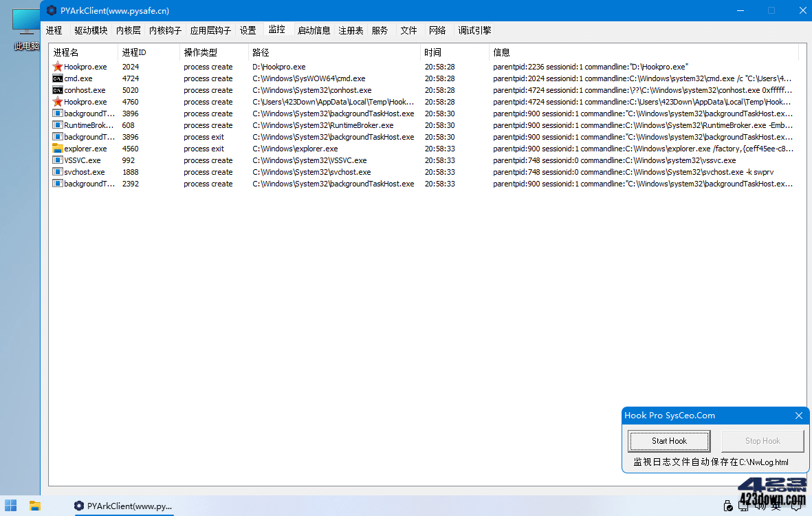Viewport: 812px width, 516px height.
Task: Click the volume icon in system tray
Action: (x=759, y=506)
